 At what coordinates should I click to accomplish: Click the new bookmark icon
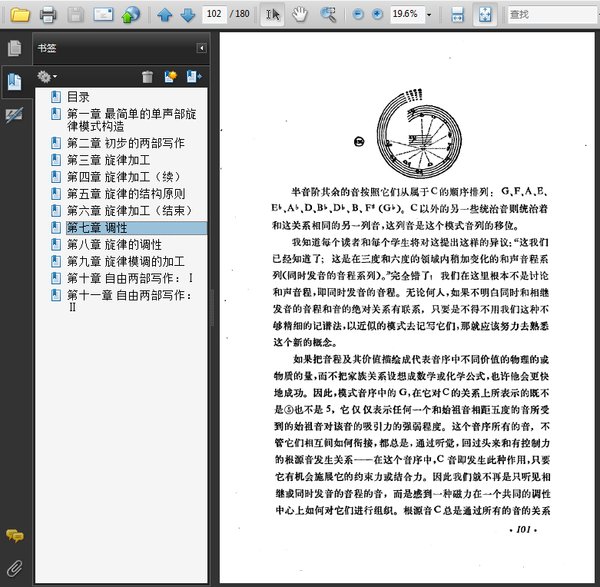pyautogui.click(x=170, y=76)
